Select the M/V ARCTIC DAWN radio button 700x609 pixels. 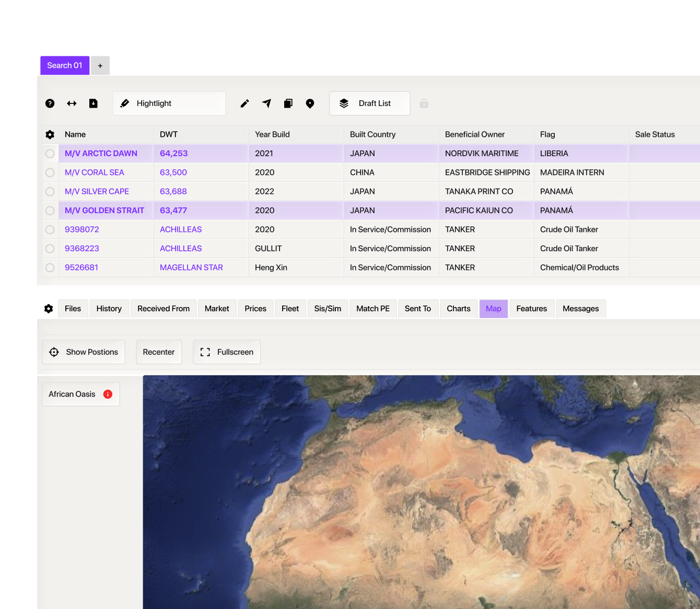pyautogui.click(x=50, y=154)
